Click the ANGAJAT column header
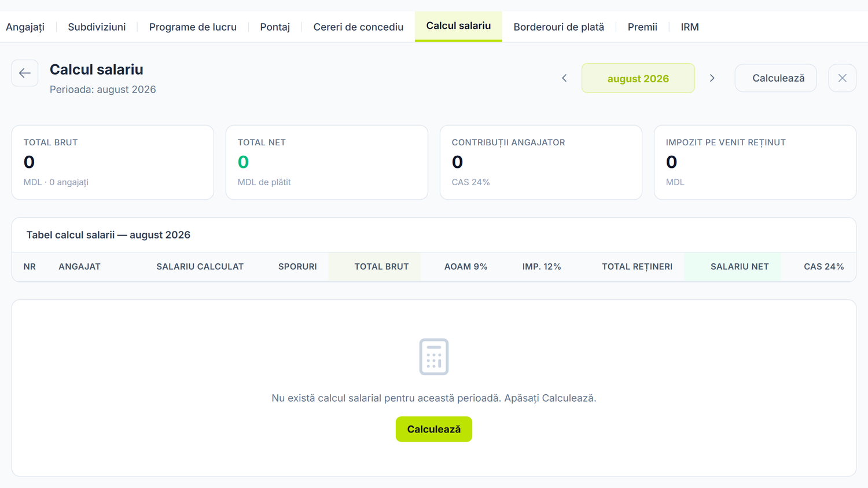Viewport: 868px width, 488px height. coord(79,267)
